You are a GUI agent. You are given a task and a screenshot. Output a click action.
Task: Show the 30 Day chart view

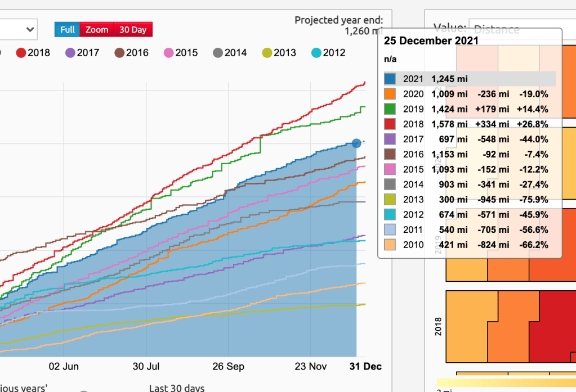[x=133, y=30]
